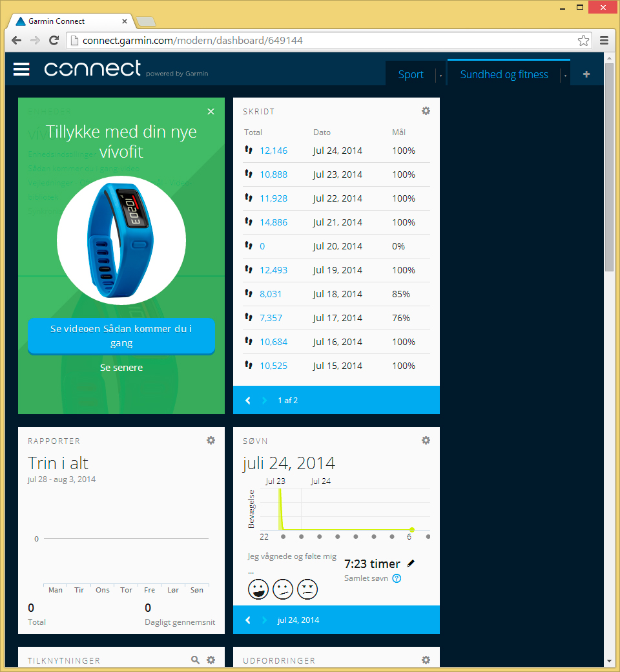620x672 pixels.
Task: Open Udfordringer widget settings gear
Action: click(x=426, y=660)
